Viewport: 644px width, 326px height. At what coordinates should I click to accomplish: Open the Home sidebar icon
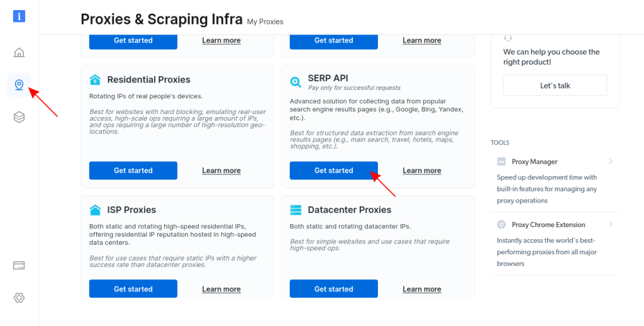(19, 52)
